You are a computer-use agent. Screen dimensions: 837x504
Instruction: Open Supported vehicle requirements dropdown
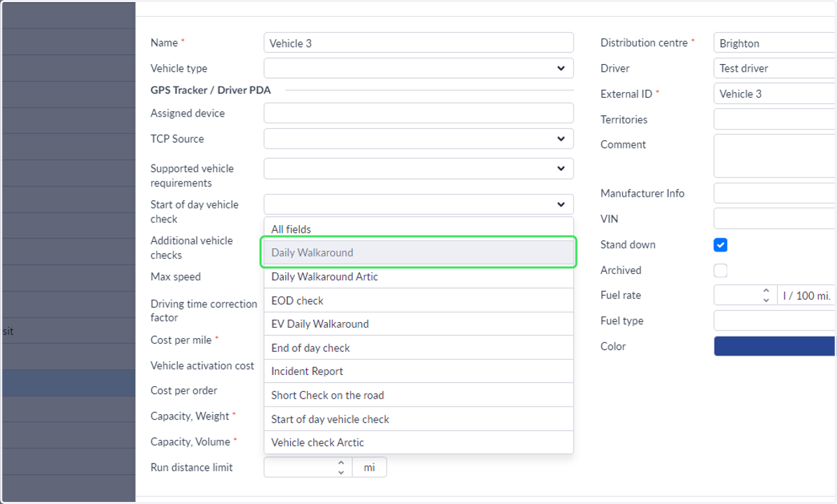tap(418, 169)
